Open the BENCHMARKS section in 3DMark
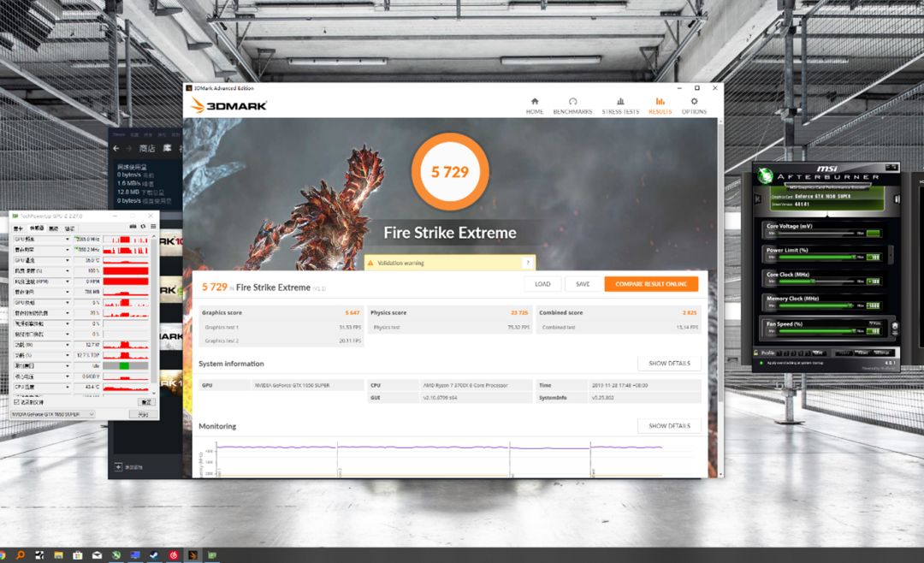Viewport: 924px width, 563px height. (573, 104)
